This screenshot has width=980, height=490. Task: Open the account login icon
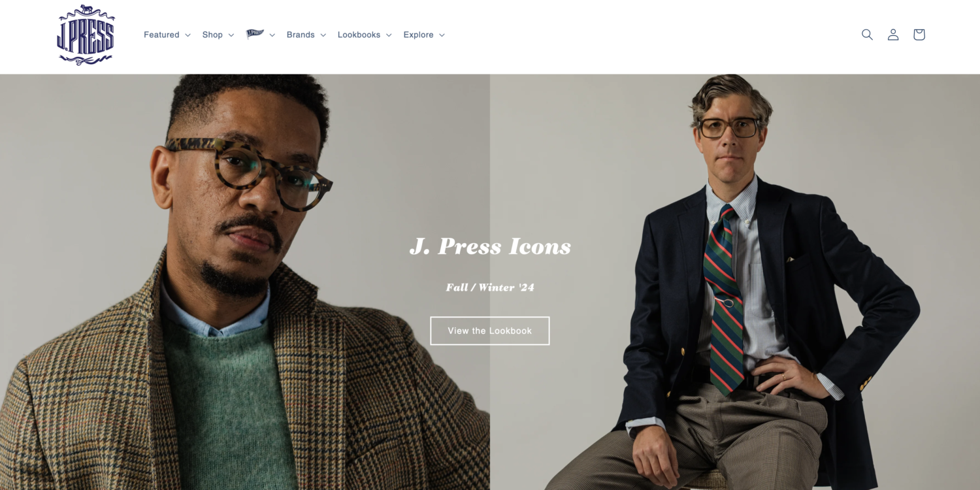coord(893,35)
